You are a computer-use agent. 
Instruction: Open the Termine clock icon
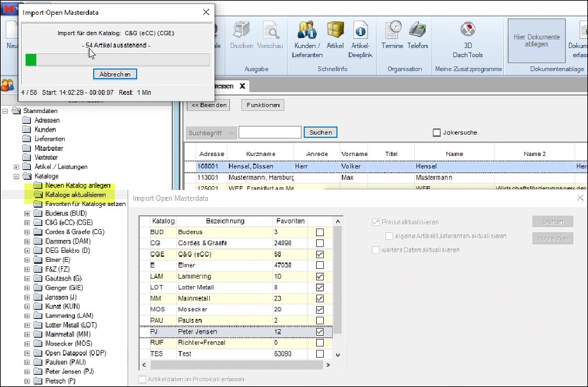click(x=392, y=35)
